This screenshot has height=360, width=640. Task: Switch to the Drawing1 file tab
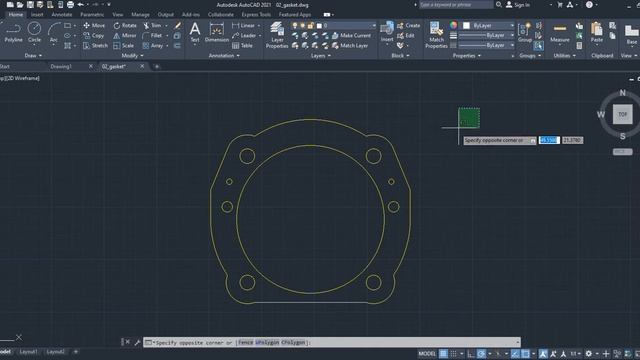coord(61,66)
